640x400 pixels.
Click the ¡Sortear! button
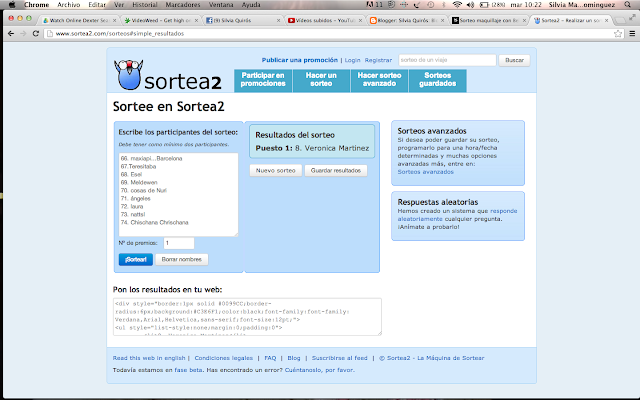coord(136,259)
